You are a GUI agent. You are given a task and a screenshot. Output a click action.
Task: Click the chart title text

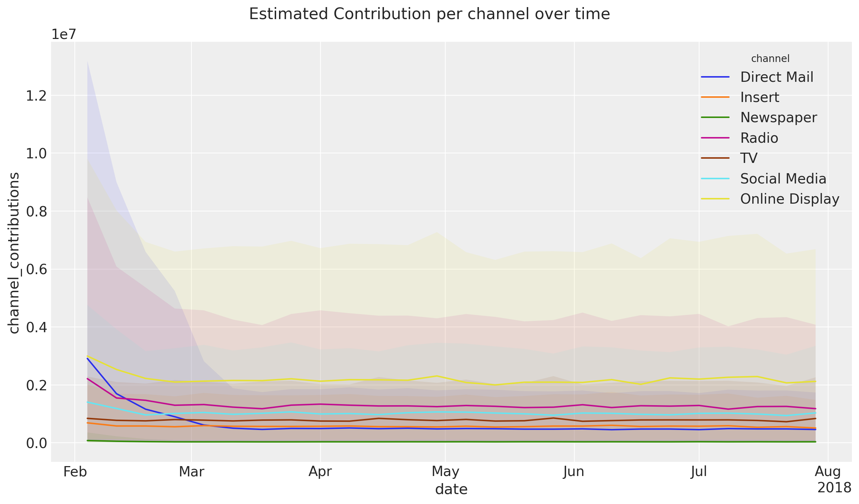[429, 14]
